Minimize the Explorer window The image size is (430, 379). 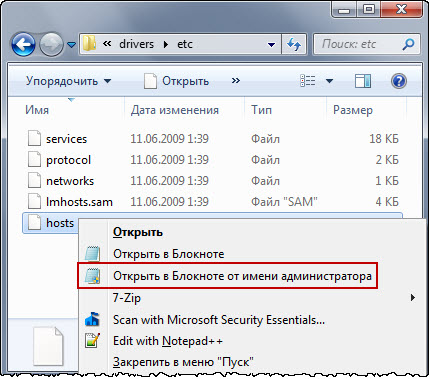[344, 9]
